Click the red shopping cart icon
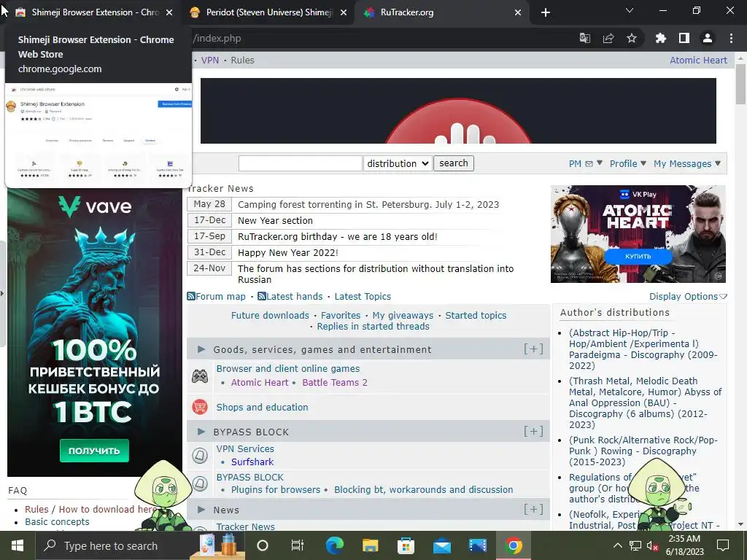Image resolution: width=747 pixels, height=560 pixels. click(200, 407)
